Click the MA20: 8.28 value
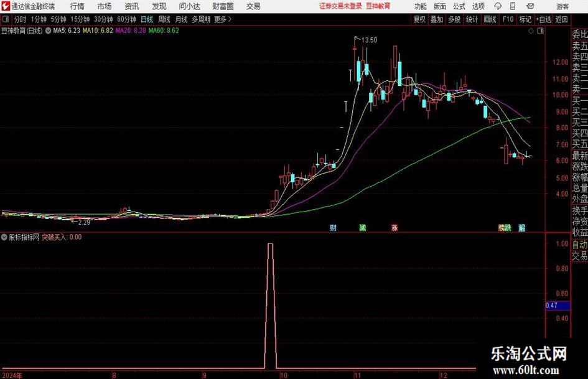 [x=131, y=30]
